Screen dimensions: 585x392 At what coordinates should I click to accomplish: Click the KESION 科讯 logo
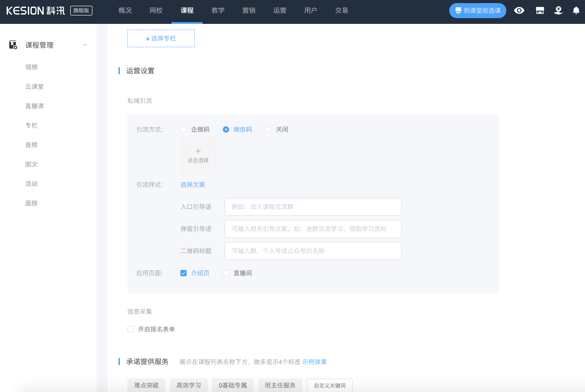click(34, 11)
